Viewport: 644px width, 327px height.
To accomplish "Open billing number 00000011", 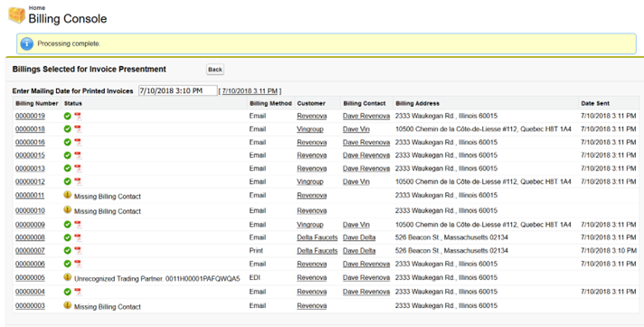I will (x=30, y=196).
